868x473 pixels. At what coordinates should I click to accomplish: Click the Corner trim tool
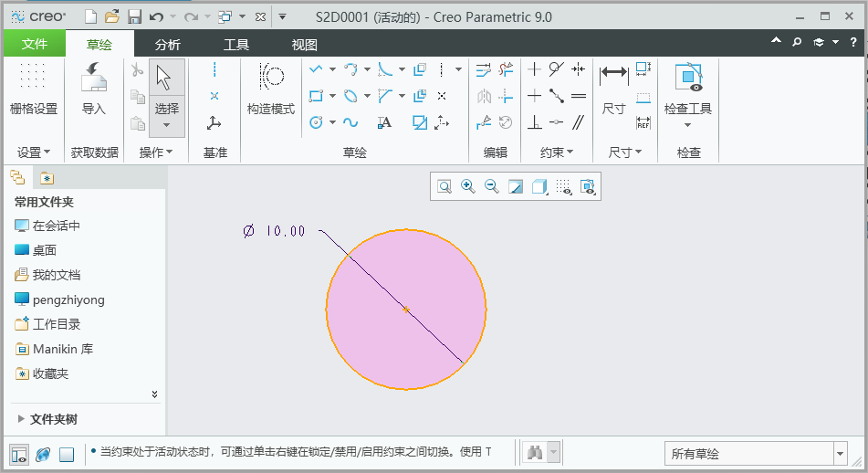[x=506, y=97]
